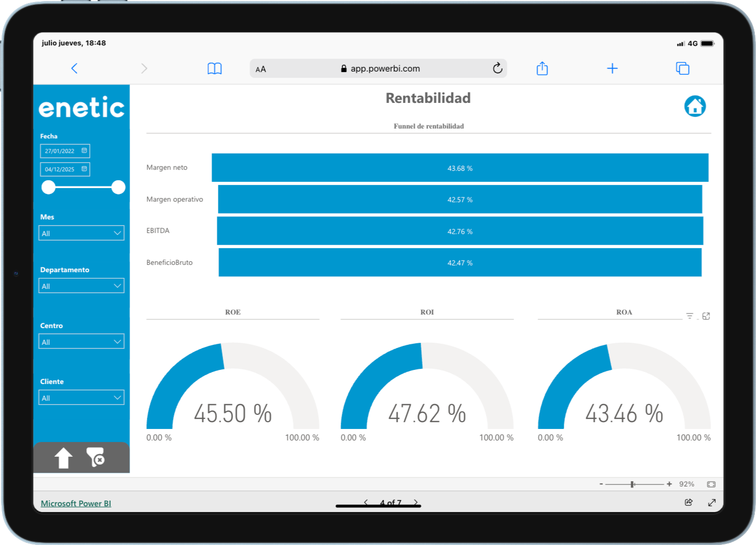The image size is (756, 545).
Task: Open the Microsoft Power BI link
Action: tap(76, 503)
